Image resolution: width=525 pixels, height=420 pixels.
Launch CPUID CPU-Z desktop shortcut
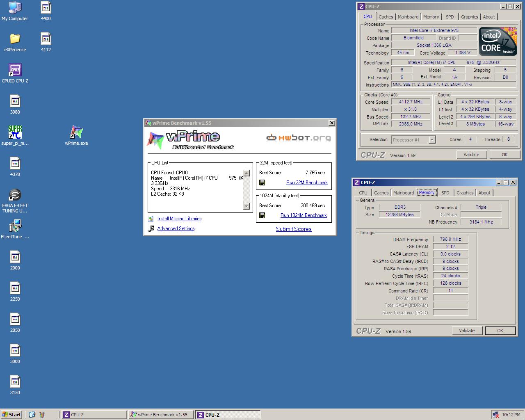(15, 73)
